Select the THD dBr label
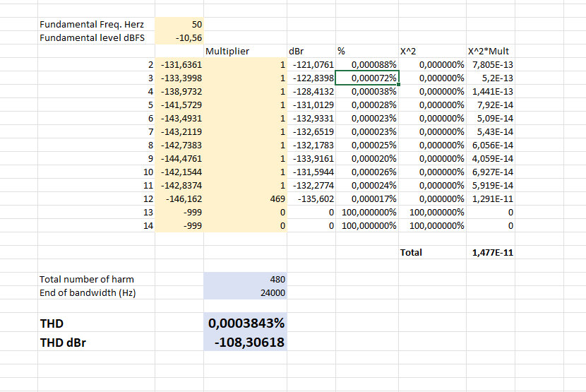 97,342
